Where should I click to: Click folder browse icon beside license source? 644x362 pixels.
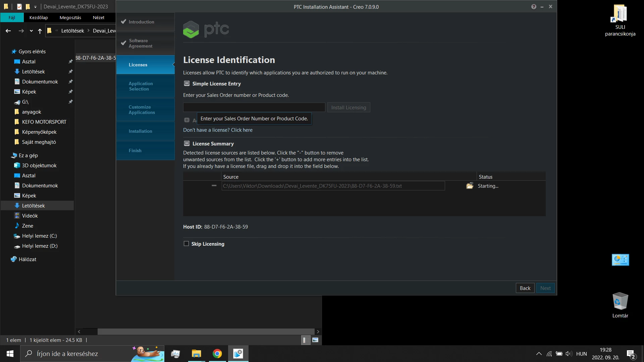point(470,186)
